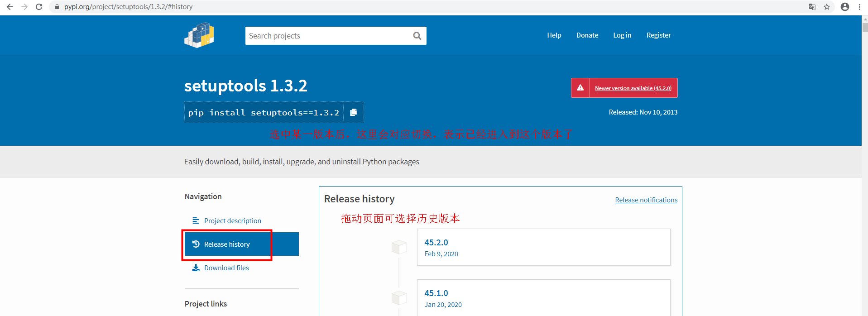The height and width of the screenshot is (316, 868).
Task: Click the Jan 20, 2020 release date
Action: 443,305
